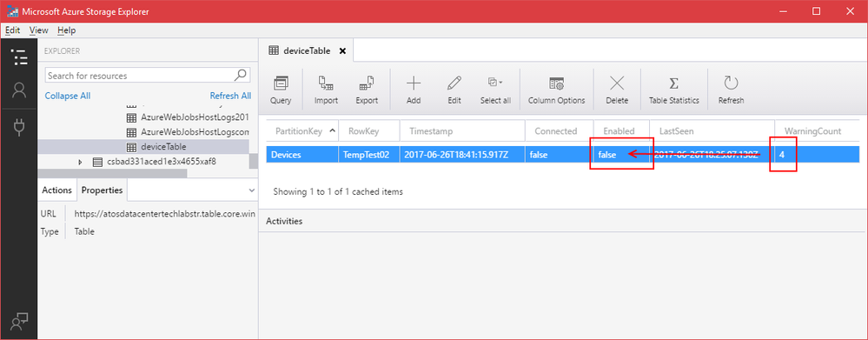Maximize the Storage Explorer window
The height and width of the screenshot is (340, 868).
(816, 11)
